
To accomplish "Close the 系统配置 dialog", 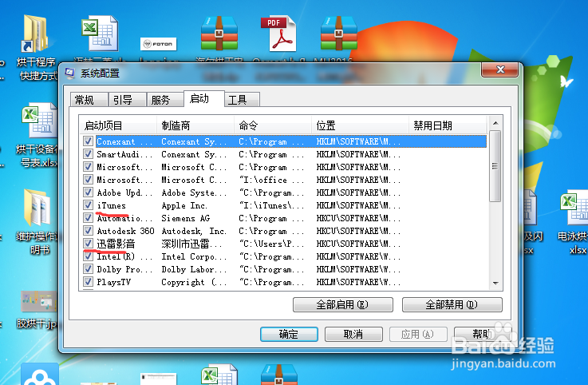I will click(500, 69).
